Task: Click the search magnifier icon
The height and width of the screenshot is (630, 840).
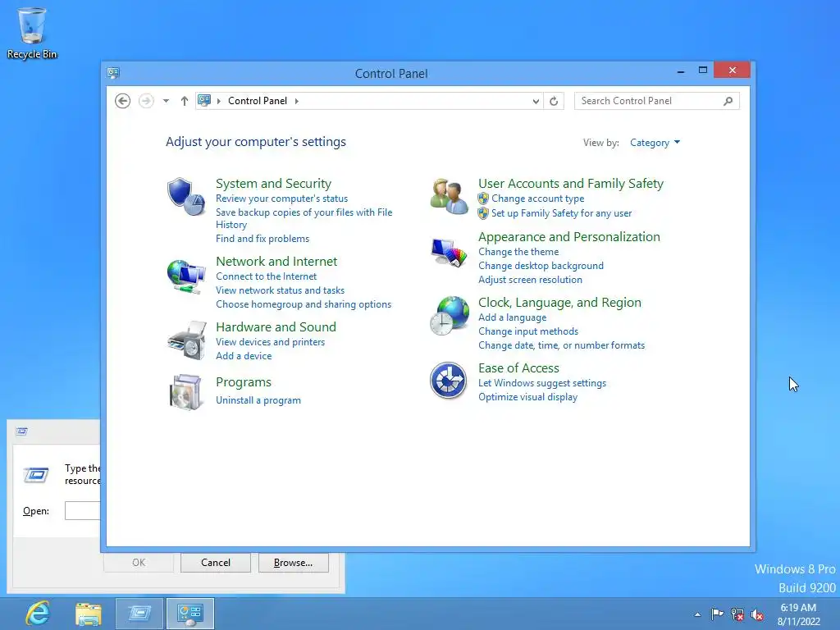Action: click(x=728, y=101)
